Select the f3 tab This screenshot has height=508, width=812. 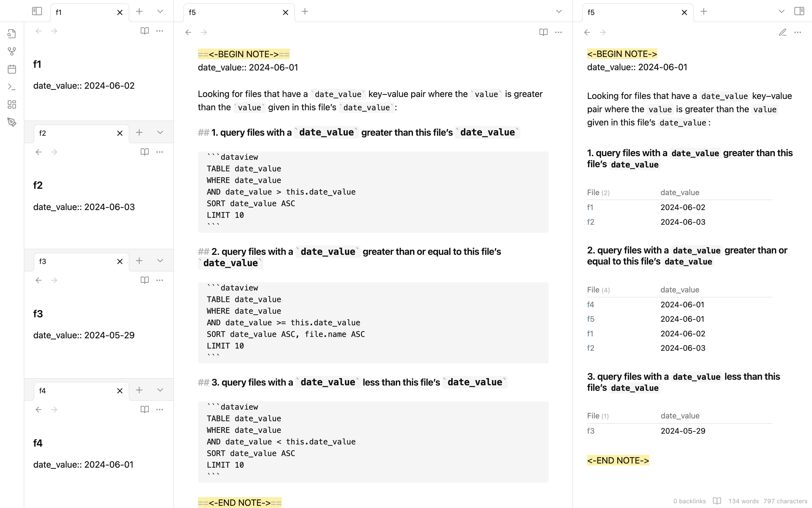coord(81,261)
